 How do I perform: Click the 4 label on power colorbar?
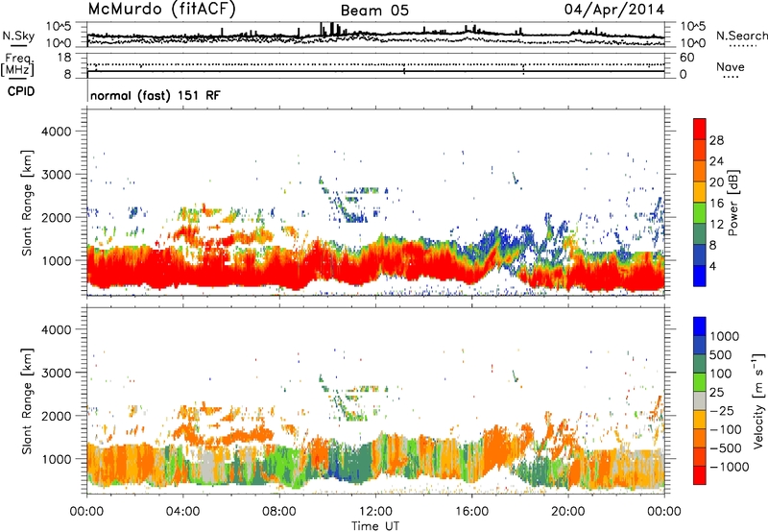(713, 266)
